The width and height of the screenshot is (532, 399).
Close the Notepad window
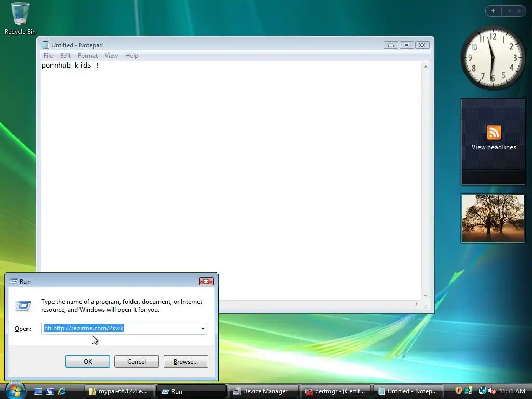click(422, 45)
